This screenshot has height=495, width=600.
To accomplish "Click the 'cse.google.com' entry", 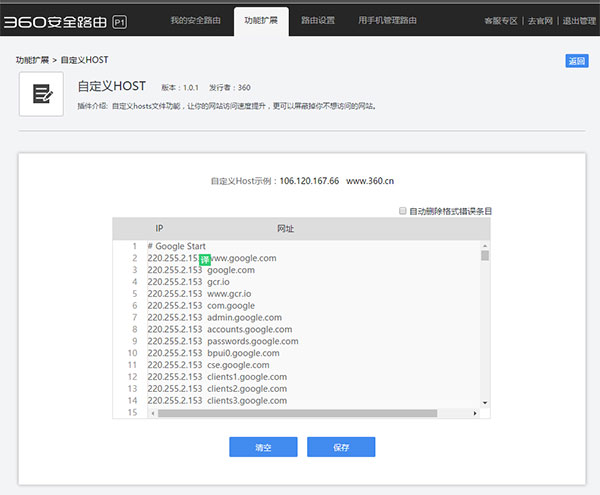I will tap(238, 365).
